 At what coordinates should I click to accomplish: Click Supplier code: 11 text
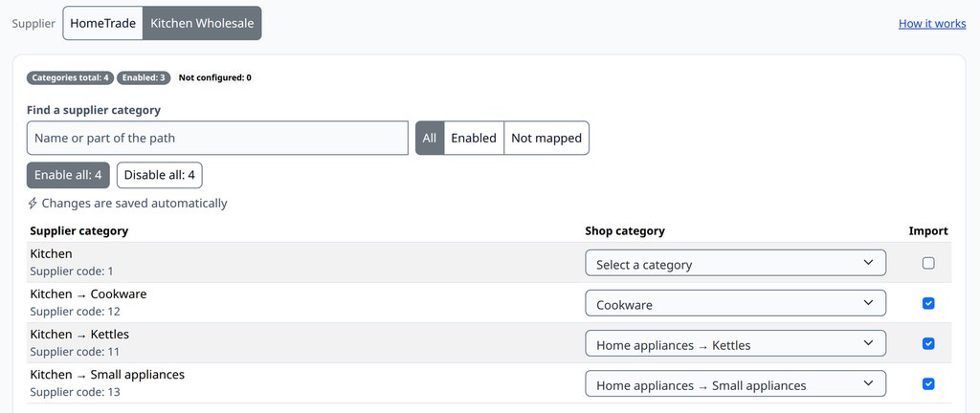[x=75, y=352]
